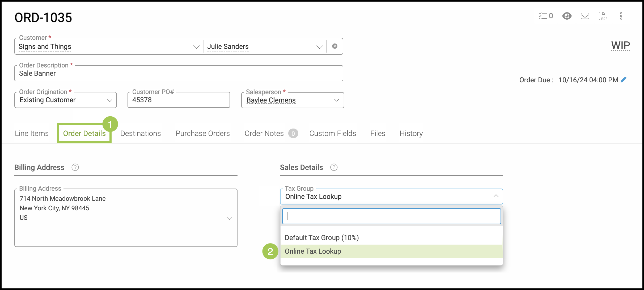Click the eye preview icon
644x290 pixels.
[567, 16]
